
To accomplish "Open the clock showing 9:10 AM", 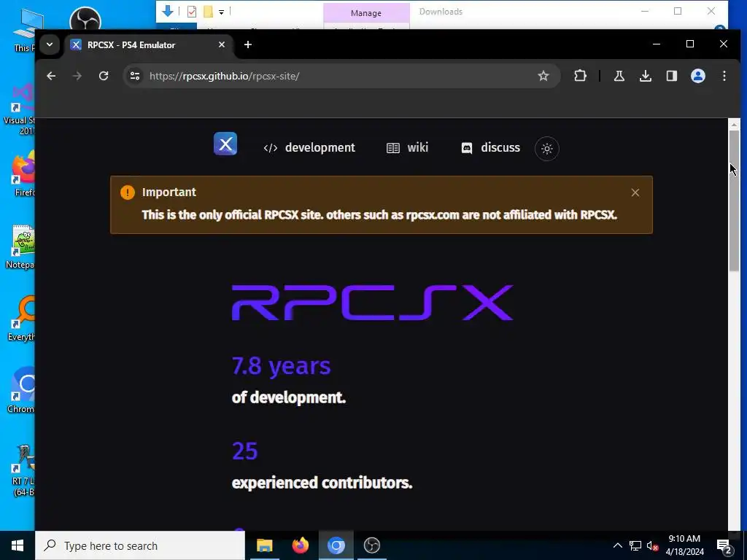I will (684, 545).
